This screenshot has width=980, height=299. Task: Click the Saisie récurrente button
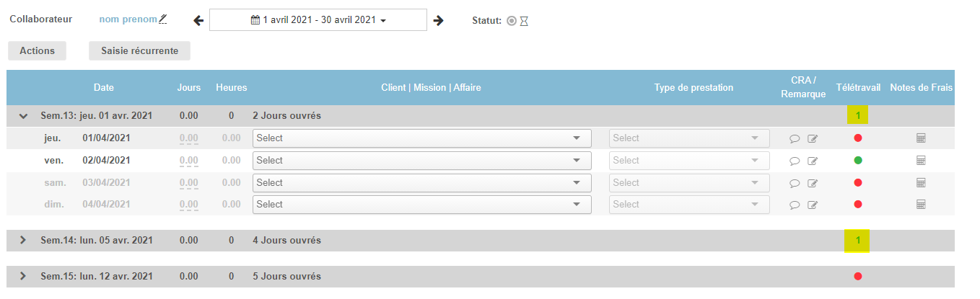click(139, 51)
